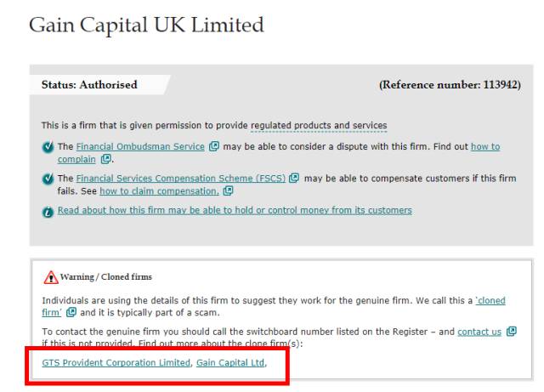Follow 'how to claim compensation' link

(167, 190)
